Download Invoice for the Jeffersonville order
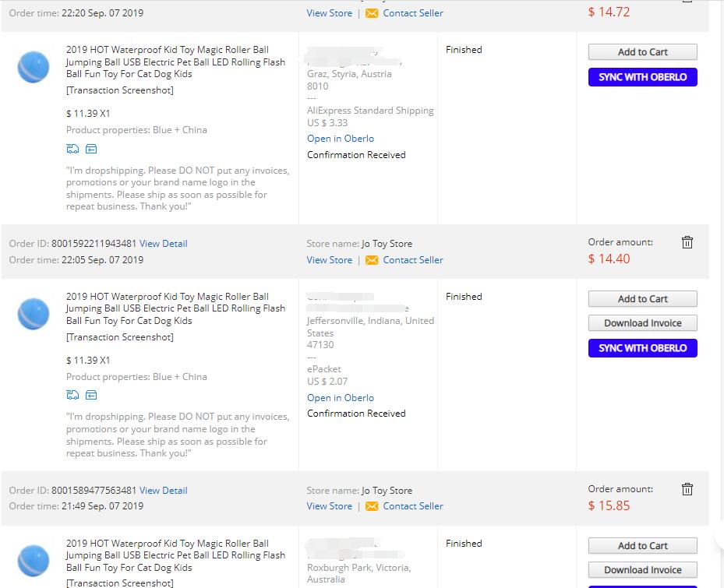This screenshot has width=724, height=588. (x=643, y=323)
